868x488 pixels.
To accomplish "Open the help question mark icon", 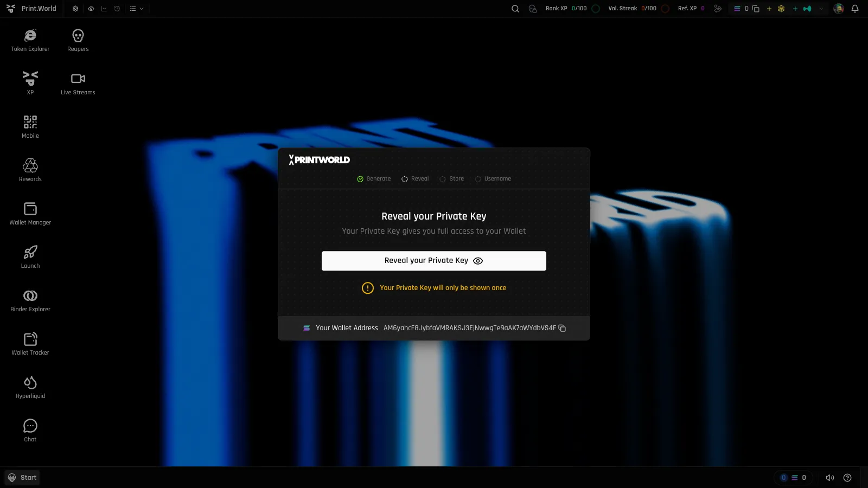I will click(x=847, y=478).
